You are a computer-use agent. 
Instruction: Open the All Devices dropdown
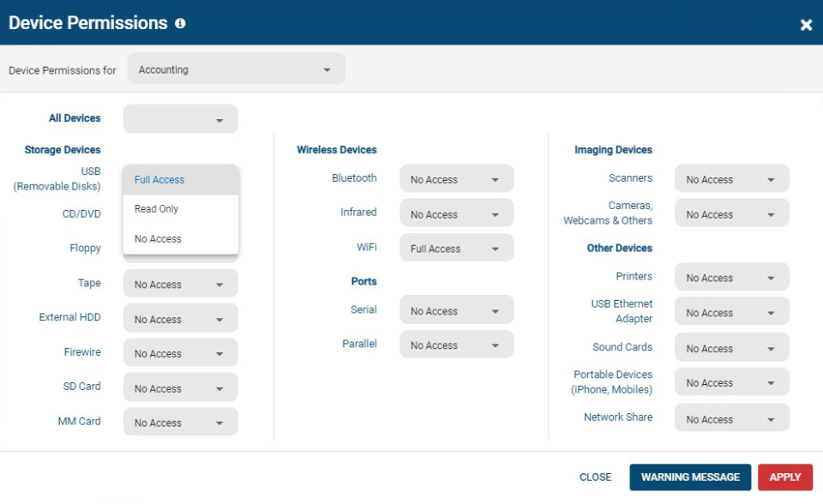click(x=180, y=118)
